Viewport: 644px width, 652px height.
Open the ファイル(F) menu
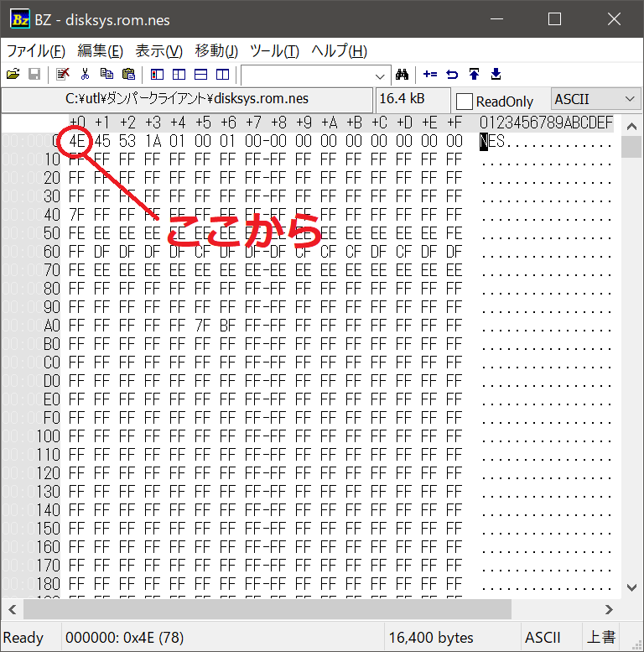[x=36, y=51]
